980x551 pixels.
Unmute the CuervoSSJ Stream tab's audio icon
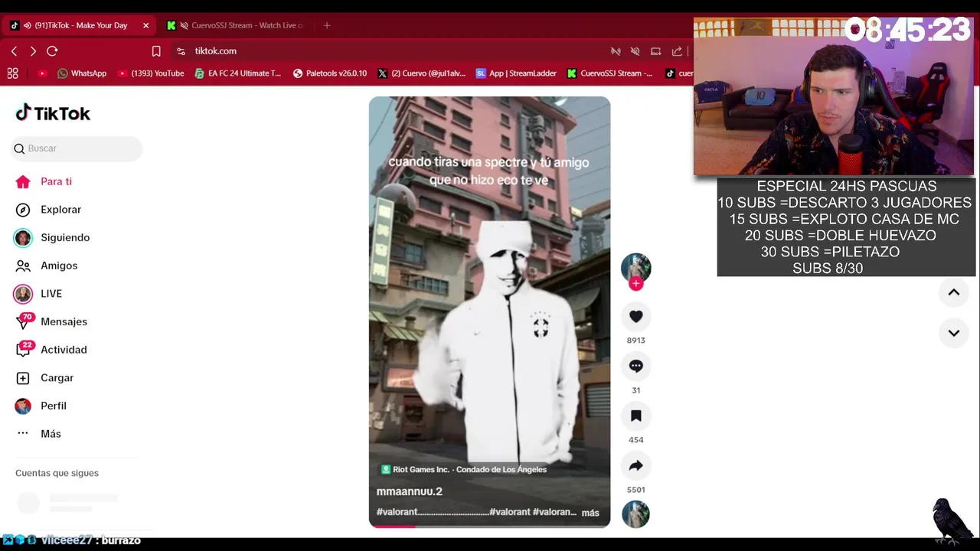tap(184, 25)
